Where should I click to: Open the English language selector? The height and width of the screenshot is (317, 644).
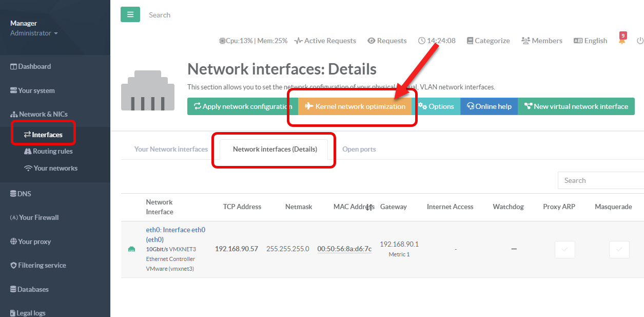click(590, 41)
